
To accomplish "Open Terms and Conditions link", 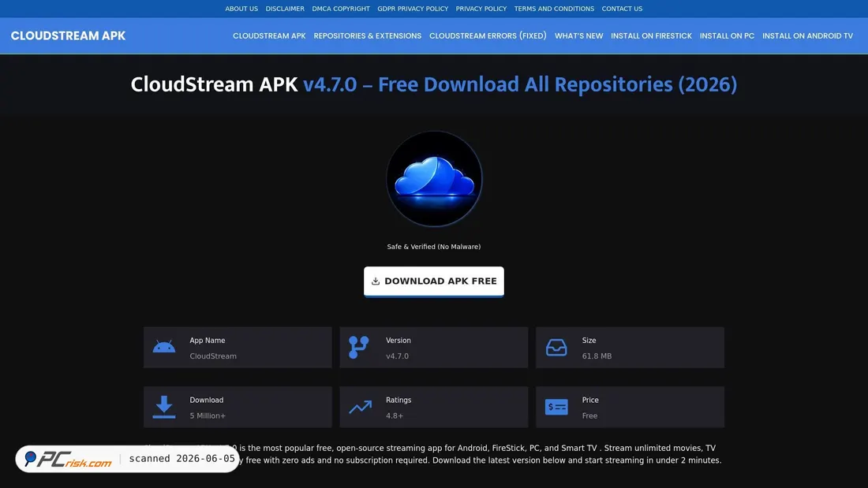I will pyautogui.click(x=554, y=9).
